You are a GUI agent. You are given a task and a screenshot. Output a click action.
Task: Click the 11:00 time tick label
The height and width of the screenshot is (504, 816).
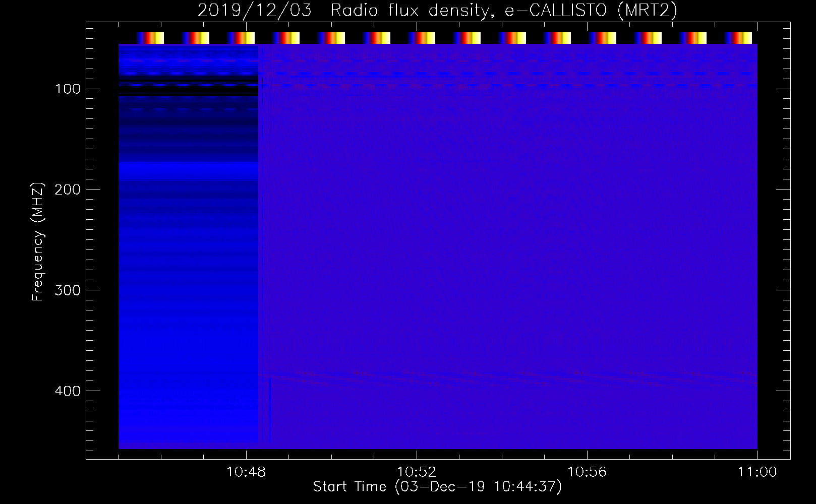(x=757, y=472)
